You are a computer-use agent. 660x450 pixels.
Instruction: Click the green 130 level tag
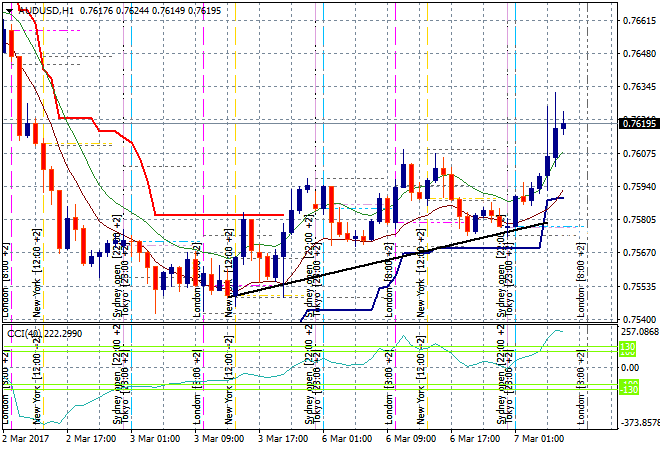tap(627, 348)
